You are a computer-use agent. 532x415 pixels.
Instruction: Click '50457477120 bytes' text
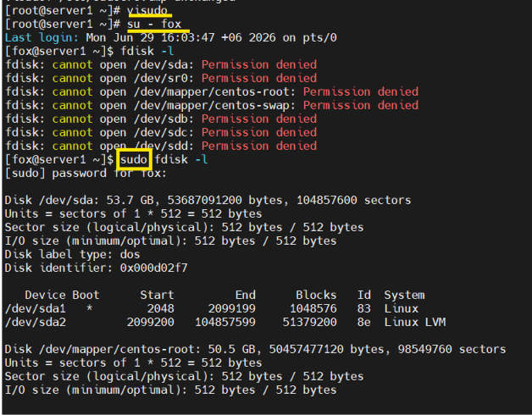click(x=326, y=349)
